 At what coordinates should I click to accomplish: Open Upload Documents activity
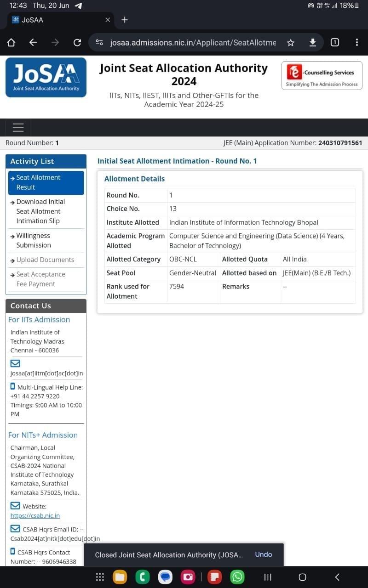45,260
